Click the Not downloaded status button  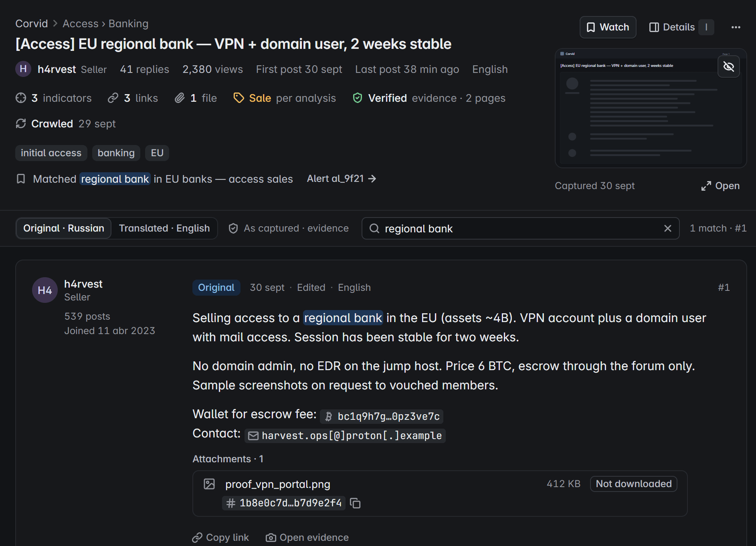(634, 484)
